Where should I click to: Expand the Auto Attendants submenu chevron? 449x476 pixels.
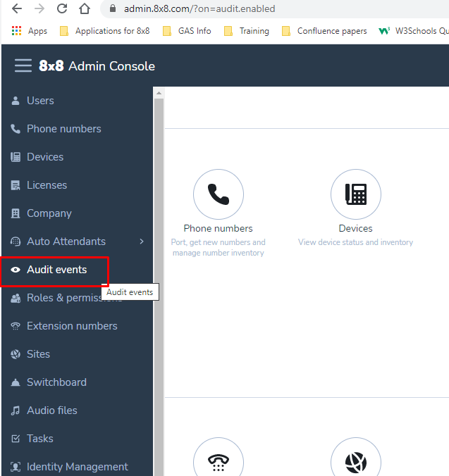[x=142, y=242]
